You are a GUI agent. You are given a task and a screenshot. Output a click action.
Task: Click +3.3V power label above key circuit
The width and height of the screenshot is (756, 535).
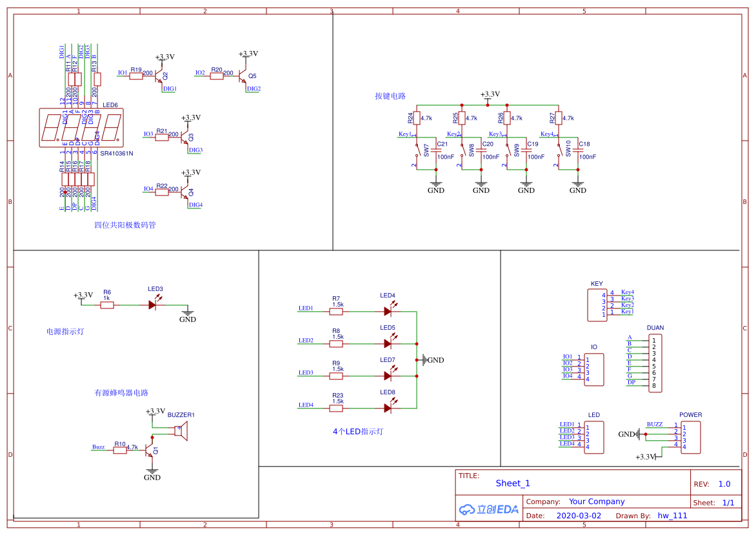tap(490, 94)
